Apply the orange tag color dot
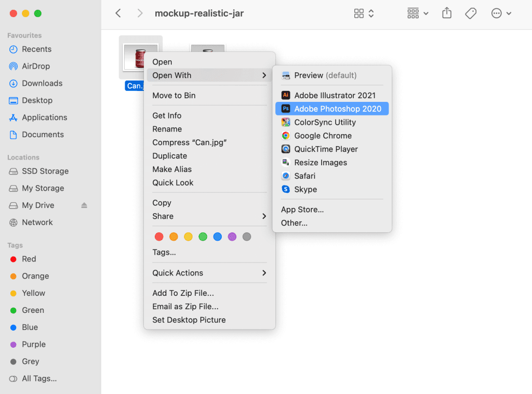Image resolution: width=532 pixels, height=394 pixels. click(x=174, y=237)
